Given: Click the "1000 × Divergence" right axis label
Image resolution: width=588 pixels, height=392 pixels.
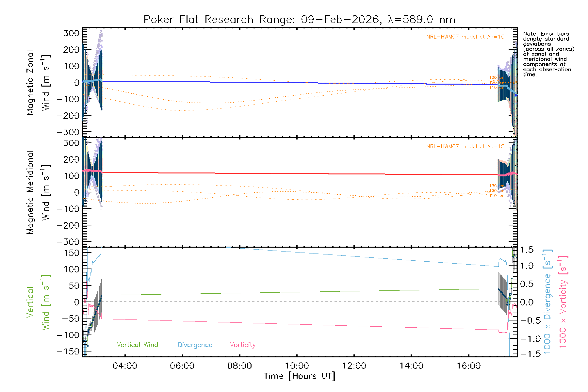Looking at the screenshot, I should pos(547,302).
